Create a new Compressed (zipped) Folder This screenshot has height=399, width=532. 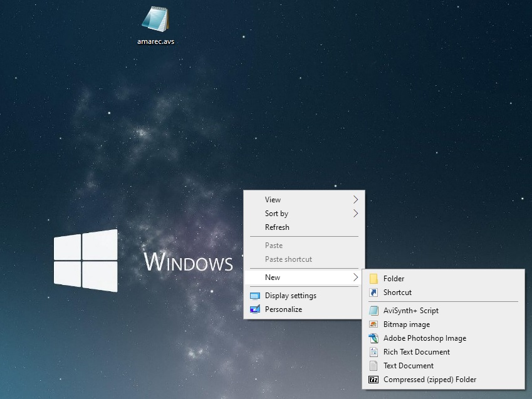coord(443,380)
